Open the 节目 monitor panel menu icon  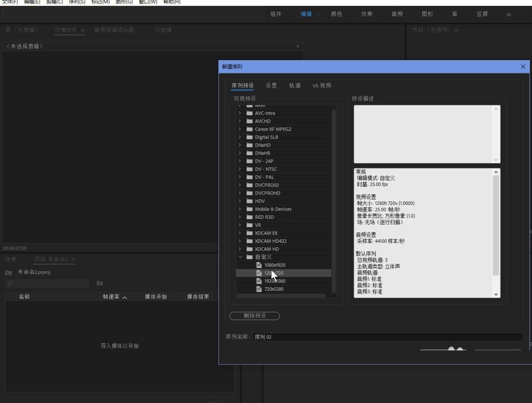pos(456,31)
